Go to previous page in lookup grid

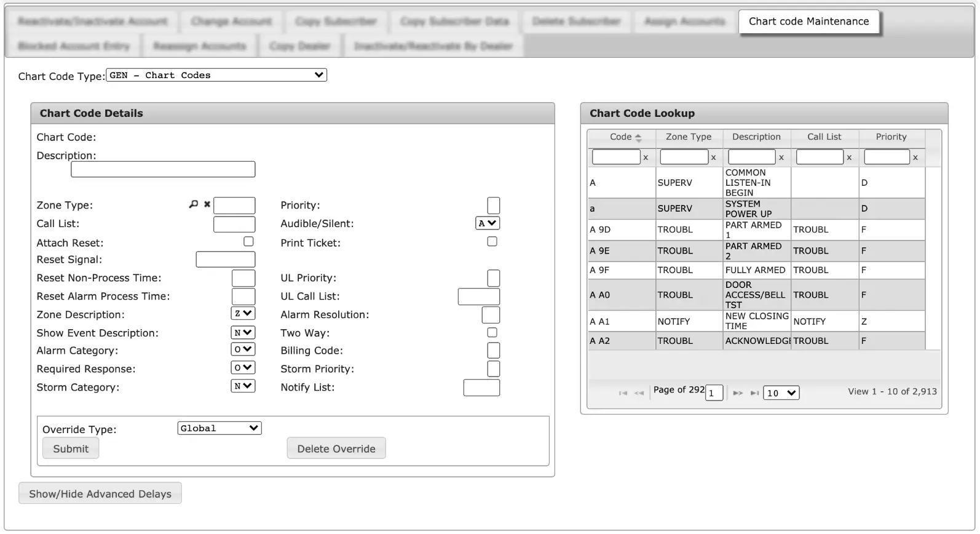point(639,393)
